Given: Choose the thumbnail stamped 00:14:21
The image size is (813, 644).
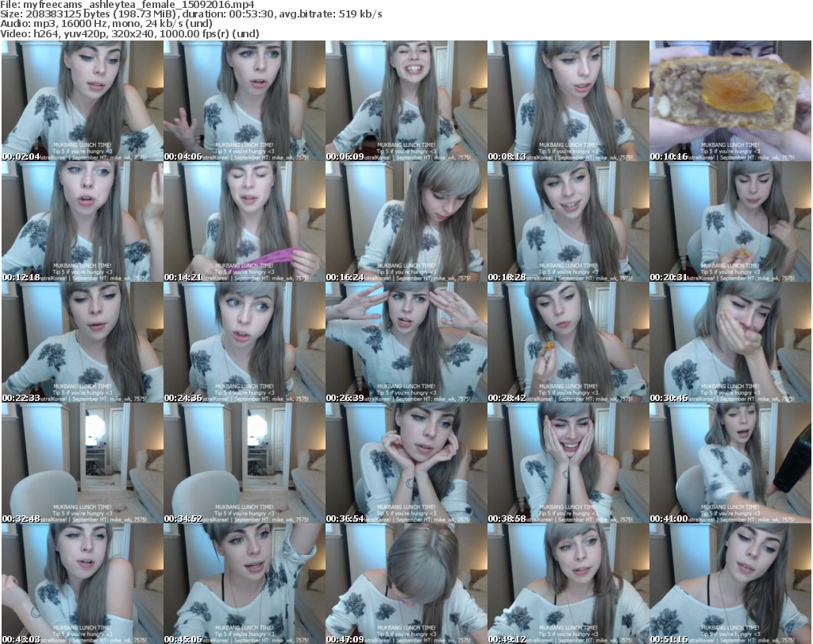Looking at the screenshot, I should 245,222.
